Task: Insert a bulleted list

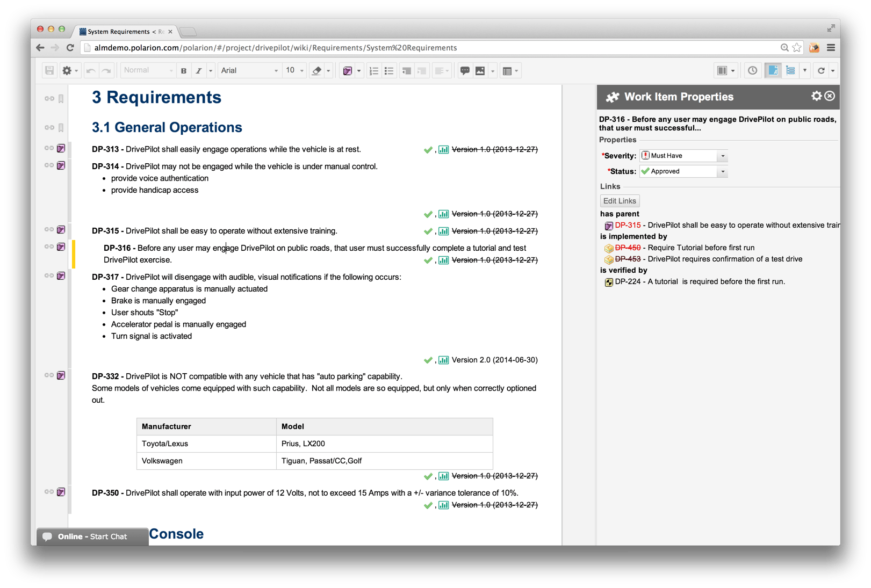Action: point(389,70)
